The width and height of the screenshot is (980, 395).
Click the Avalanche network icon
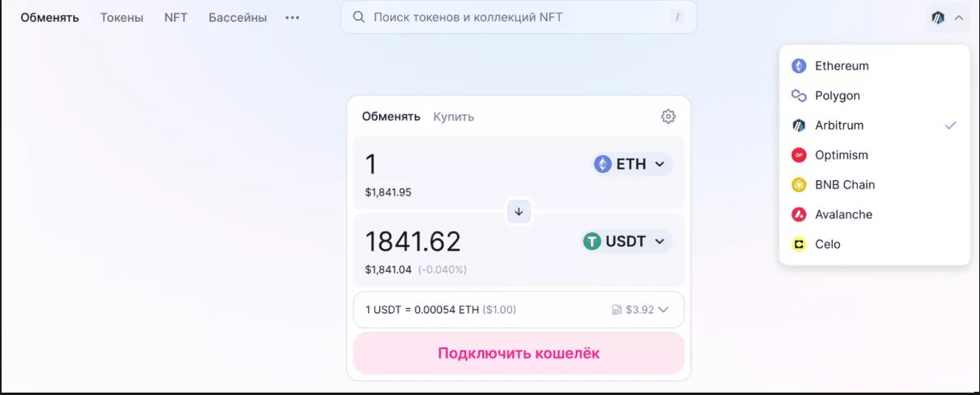point(799,215)
